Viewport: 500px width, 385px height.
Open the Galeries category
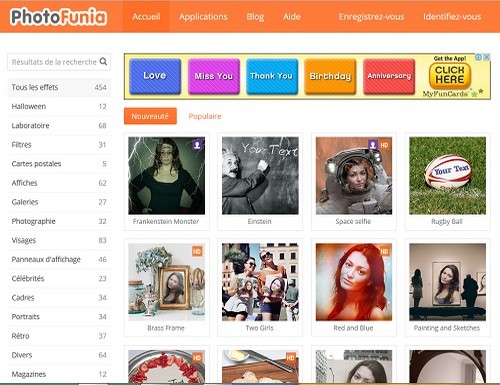[x=59, y=202]
